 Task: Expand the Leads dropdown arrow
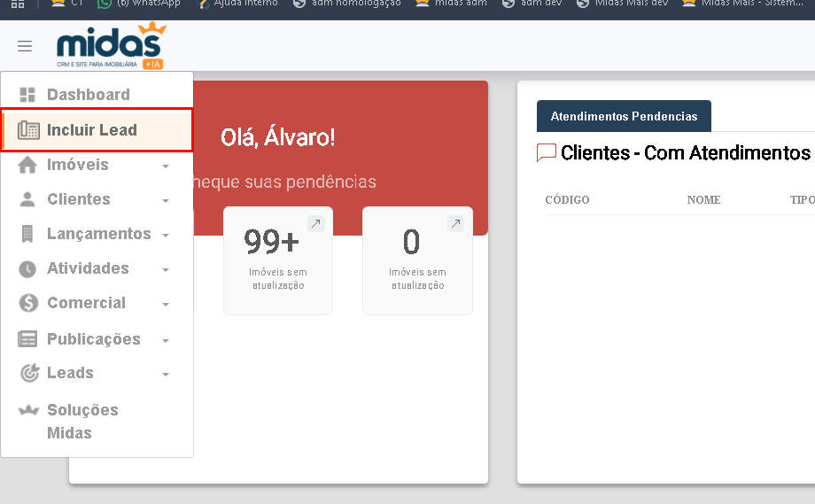(x=166, y=375)
